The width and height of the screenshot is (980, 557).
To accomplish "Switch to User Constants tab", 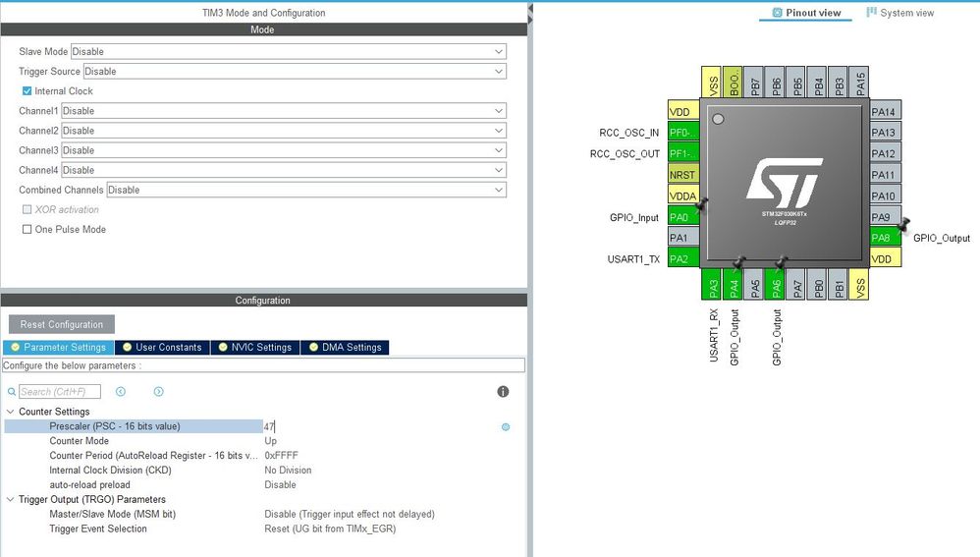I will tap(162, 347).
